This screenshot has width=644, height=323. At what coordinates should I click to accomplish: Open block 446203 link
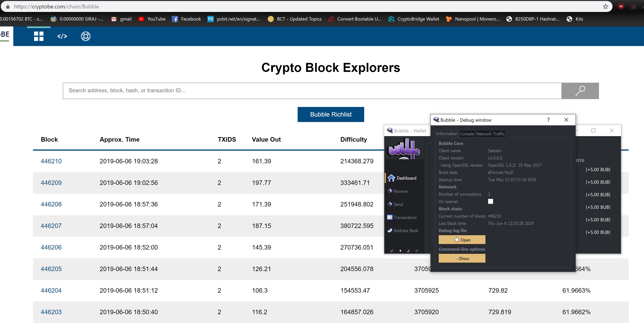pos(51,312)
